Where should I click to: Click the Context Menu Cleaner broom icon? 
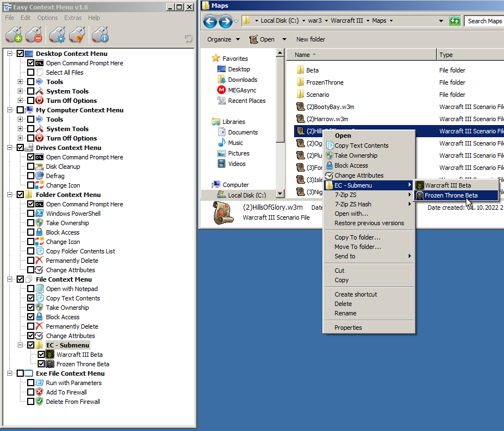(77, 35)
